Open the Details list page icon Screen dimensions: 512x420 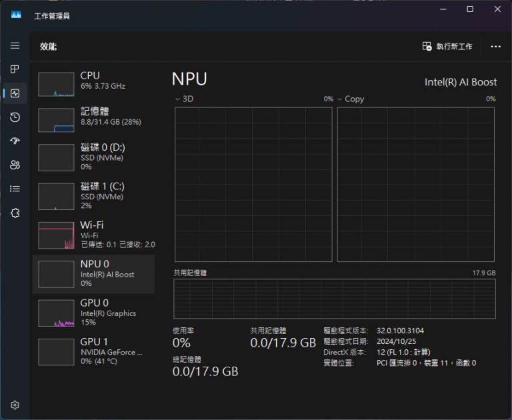tap(15, 189)
